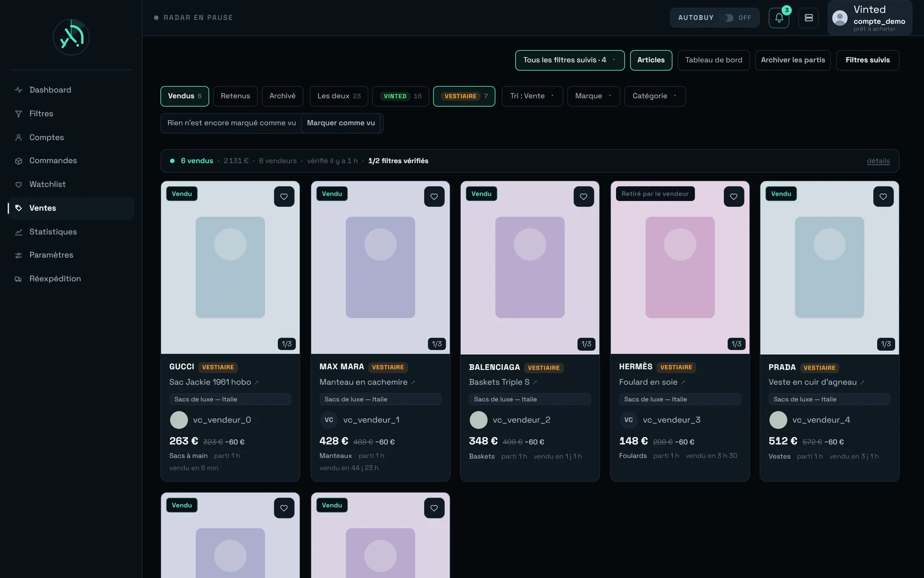Toggle the Vinted platform filter
The height and width of the screenshot is (578, 924).
(401, 96)
